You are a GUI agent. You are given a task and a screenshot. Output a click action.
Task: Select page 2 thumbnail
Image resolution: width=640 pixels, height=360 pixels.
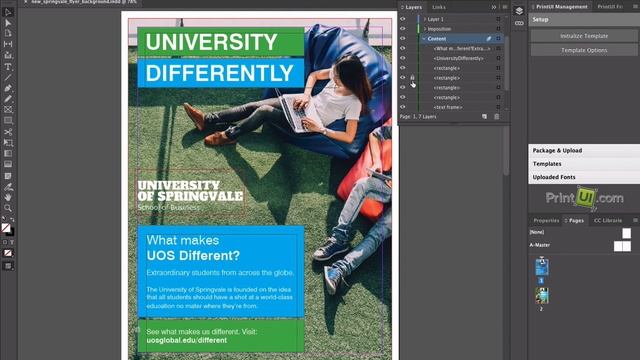[542, 296]
